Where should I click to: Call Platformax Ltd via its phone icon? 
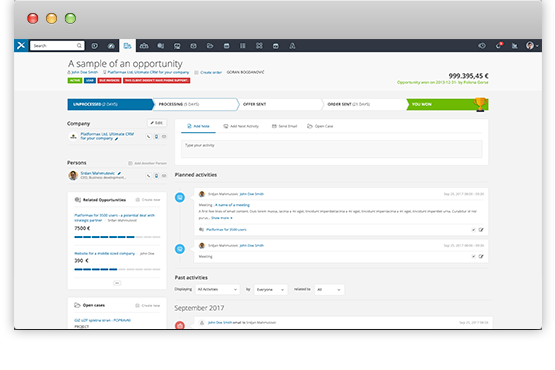click(148, 136)
